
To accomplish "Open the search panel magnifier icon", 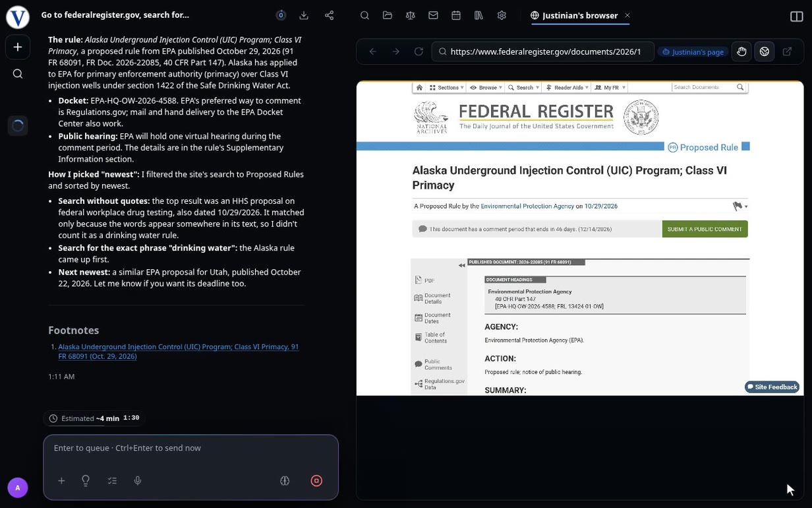I will click(x=364, y=15).
